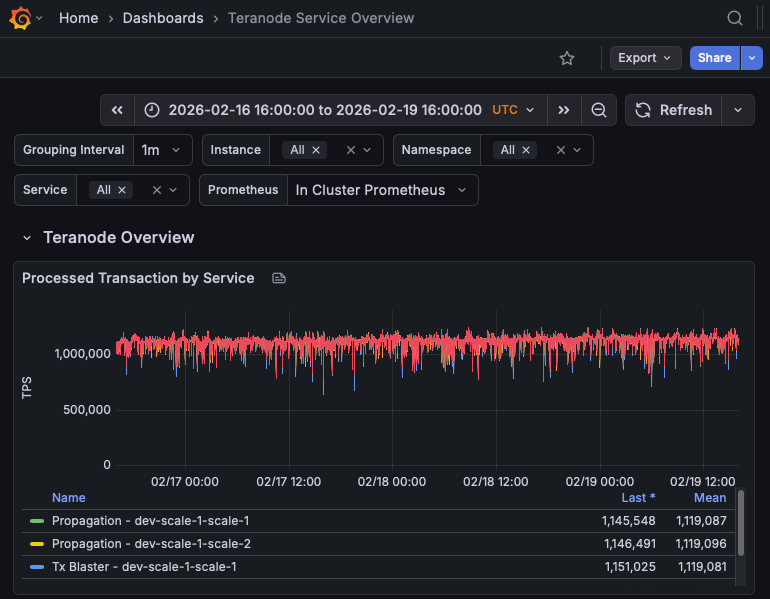Remove the All chip from Instance filter
This screenshot has height=599, width=770.
pos(316,150)
